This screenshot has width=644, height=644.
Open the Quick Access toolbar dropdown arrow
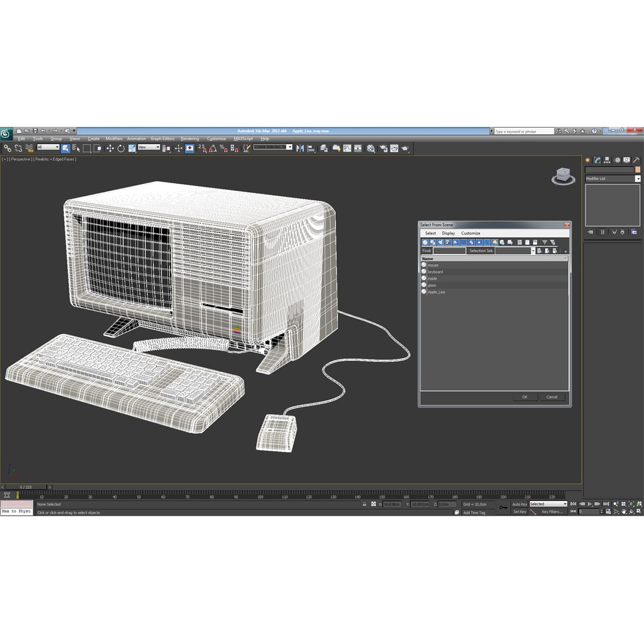75,131
